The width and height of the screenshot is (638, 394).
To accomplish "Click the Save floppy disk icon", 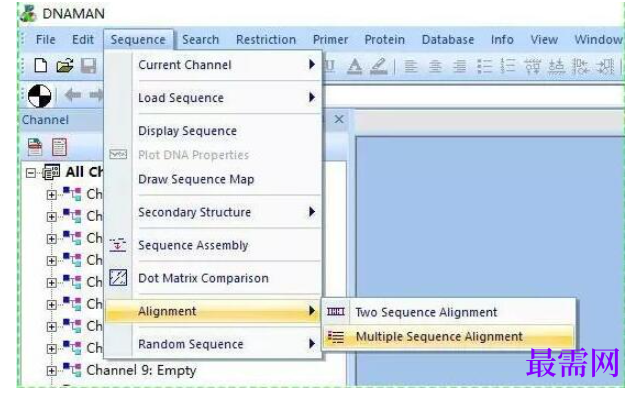I will click(x=88, y=65).
